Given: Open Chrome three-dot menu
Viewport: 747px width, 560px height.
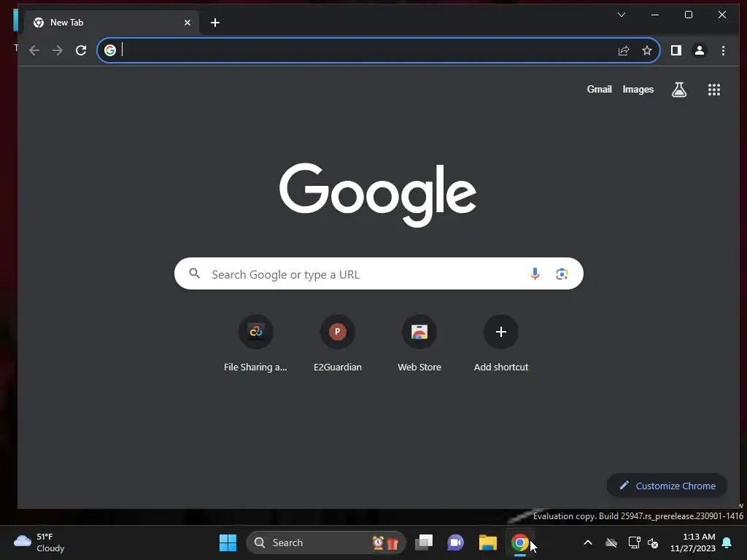Looking at the screenshot, I should tap(723, 50).
